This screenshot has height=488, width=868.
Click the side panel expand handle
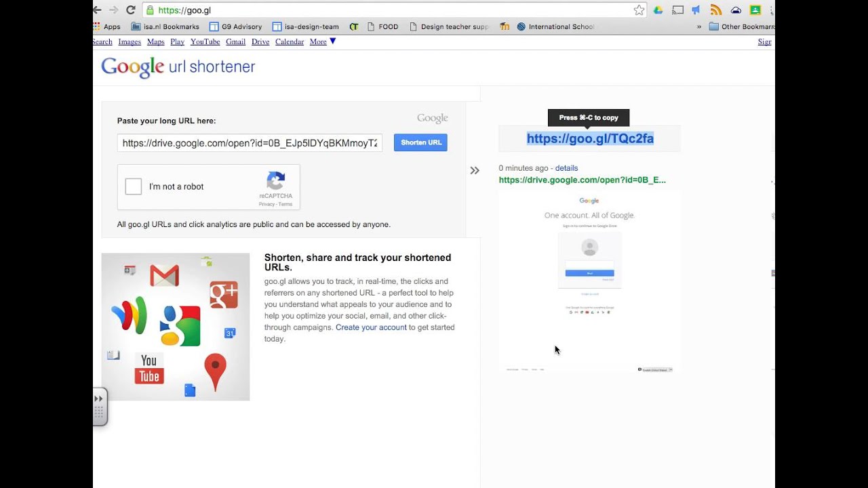100,407
